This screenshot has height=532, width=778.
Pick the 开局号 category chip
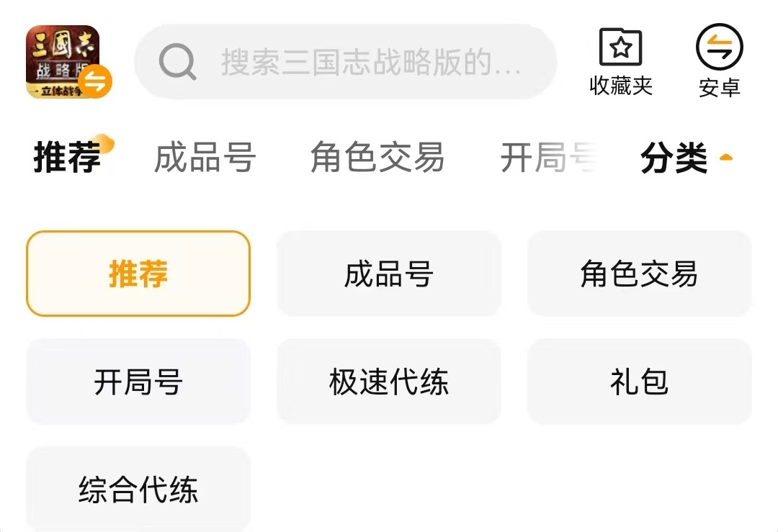click(x=138, y=382)
